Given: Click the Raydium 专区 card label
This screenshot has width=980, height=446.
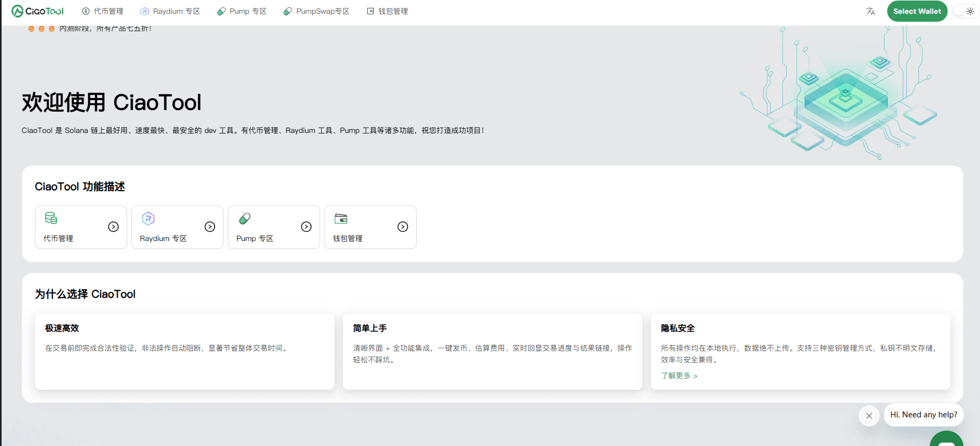Looking at the screenshot, I should [x=163, y=238].
